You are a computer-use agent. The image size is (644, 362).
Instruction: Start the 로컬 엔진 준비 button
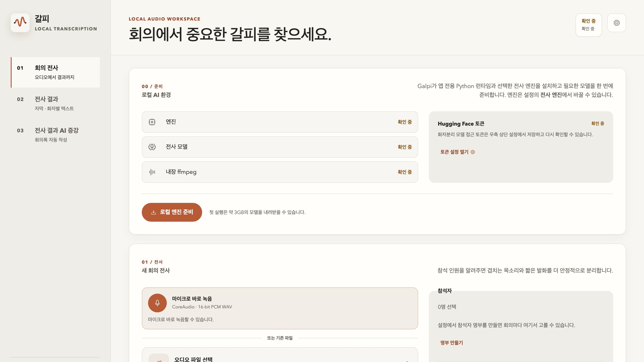point(172,212)
